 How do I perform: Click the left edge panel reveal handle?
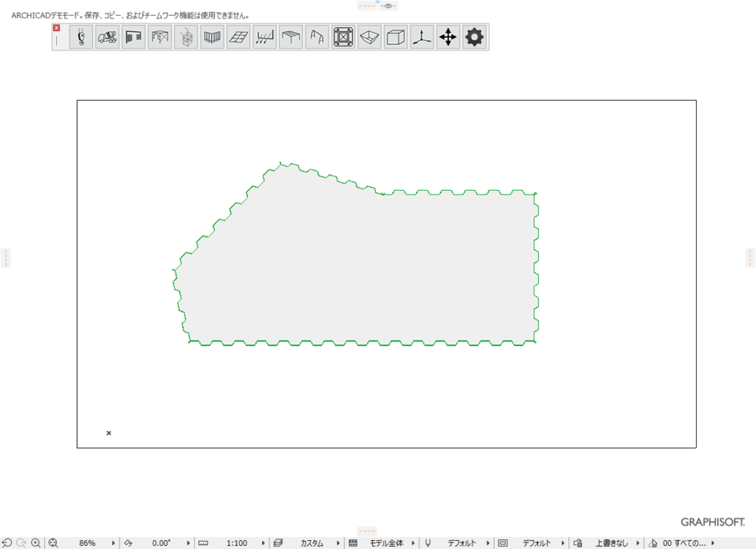coord(5,258)
